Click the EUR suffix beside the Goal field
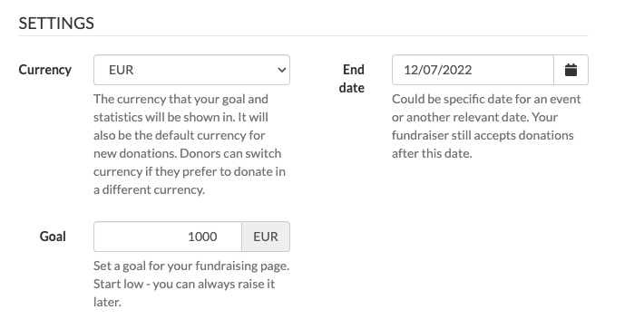 click(x=266, y=237)
